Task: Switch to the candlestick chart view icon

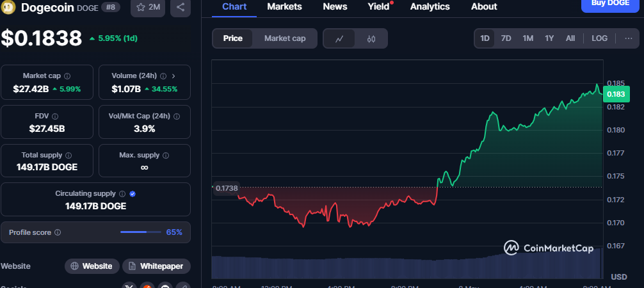Action: (371, 38)
